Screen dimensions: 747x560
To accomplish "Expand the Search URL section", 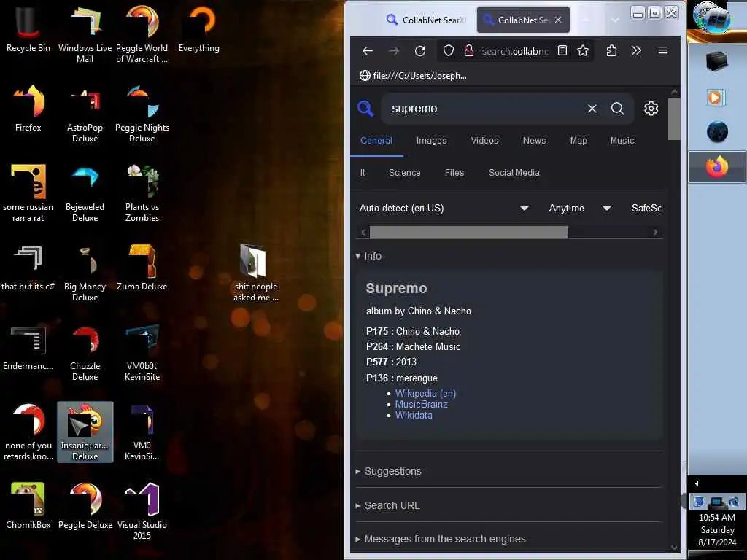I will 388,506.
